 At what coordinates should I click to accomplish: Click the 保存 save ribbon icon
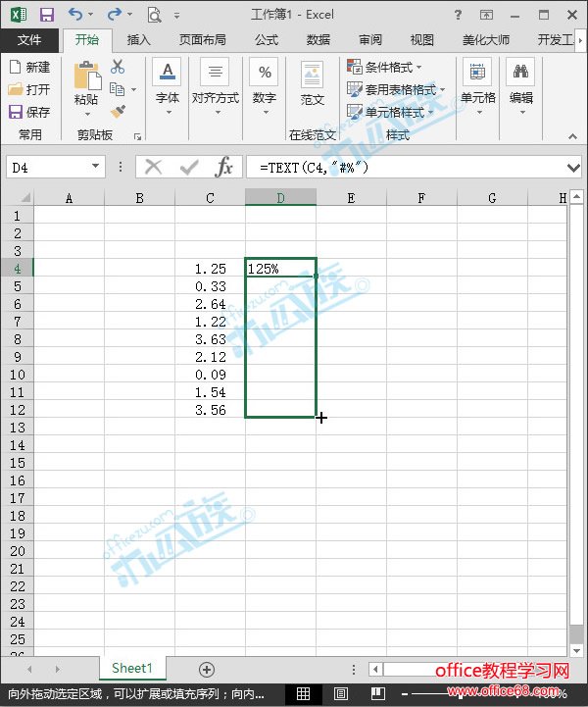click(x=16, y=112)
